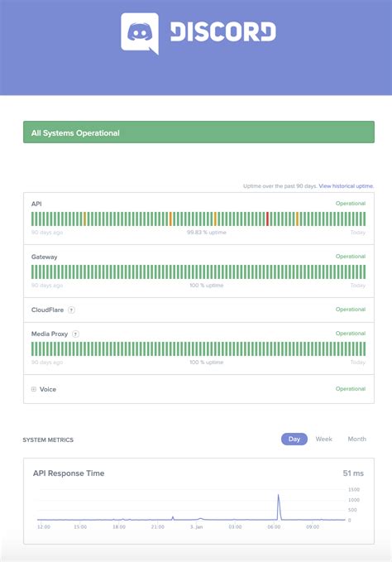Click the 21:00 label on chart axis
Screen dimensions: 392x562
pos(157,527)
